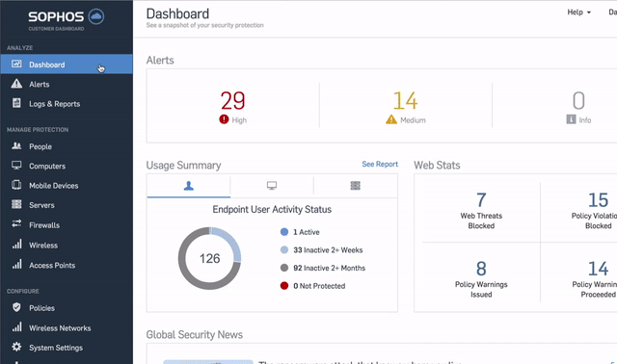Click the People group icon
The width and height of the screenshot is (617, 364).
pyautogui.click(x=16, y=145)
